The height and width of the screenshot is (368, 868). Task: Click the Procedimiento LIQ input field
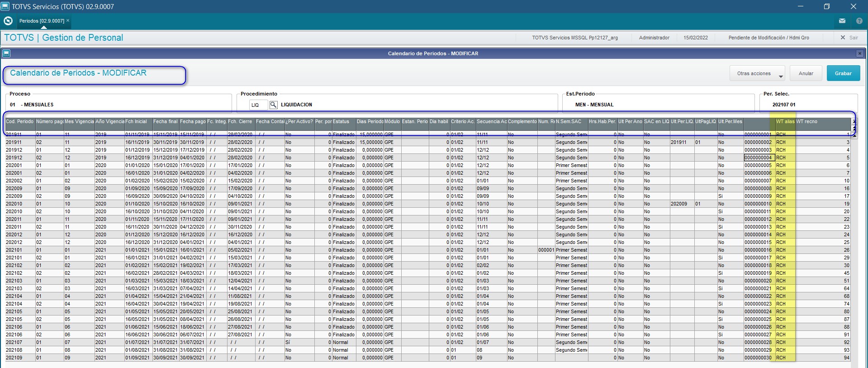[258, 105]
